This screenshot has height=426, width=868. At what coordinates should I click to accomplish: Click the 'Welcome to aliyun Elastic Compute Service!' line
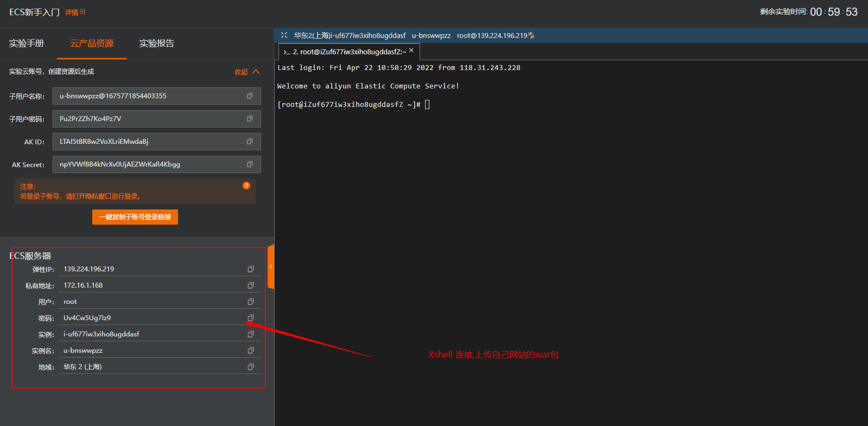368,86
